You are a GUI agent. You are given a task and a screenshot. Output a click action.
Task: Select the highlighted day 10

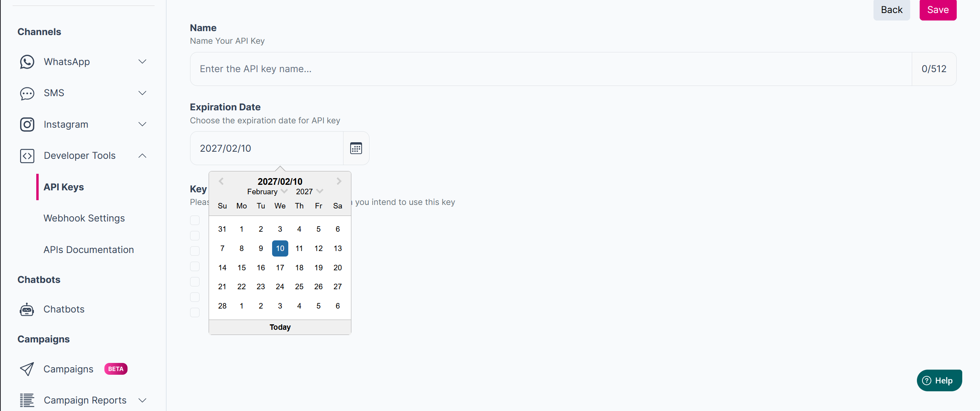(280, 249)
